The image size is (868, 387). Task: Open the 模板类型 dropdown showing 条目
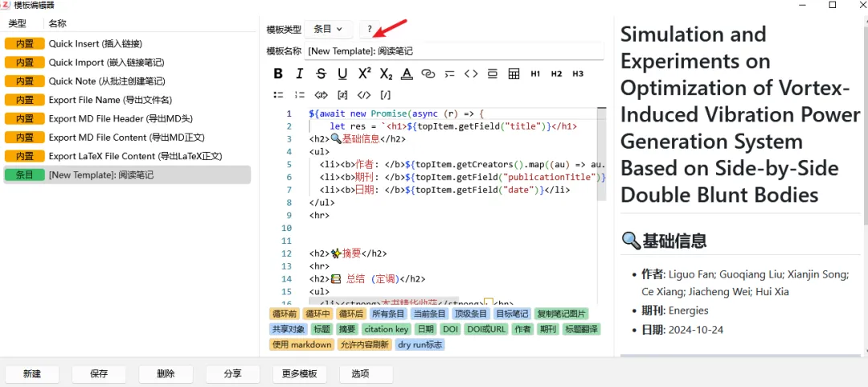click(329, 29)
